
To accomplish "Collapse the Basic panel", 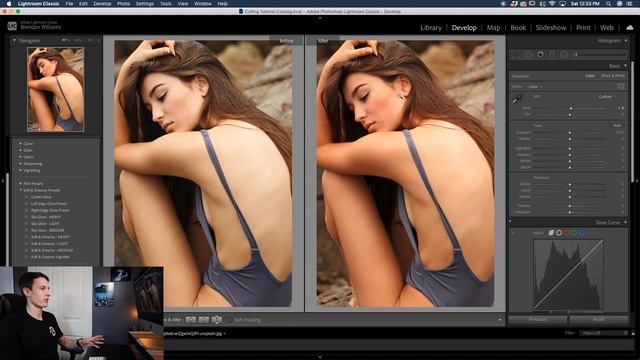I will (626, 66).
